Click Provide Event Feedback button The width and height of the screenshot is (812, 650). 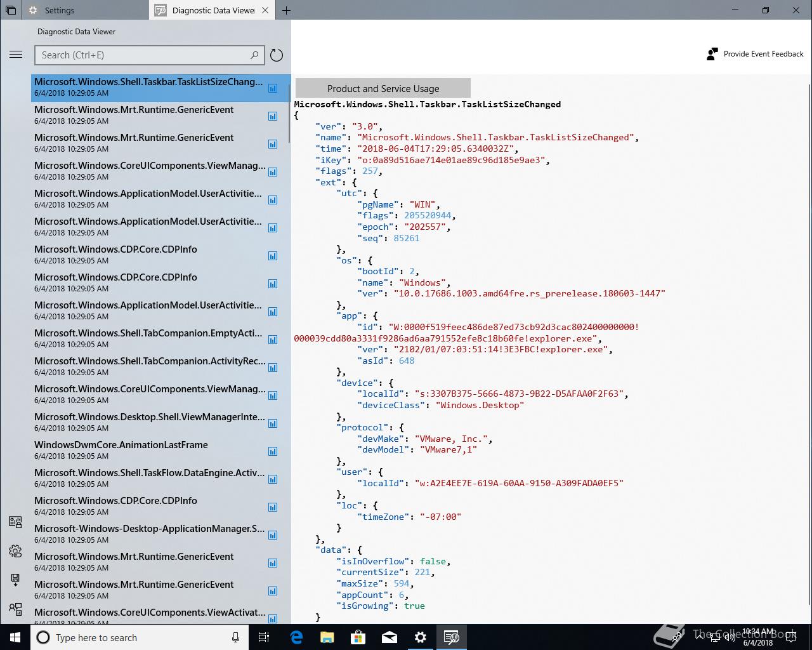[755, 54]
